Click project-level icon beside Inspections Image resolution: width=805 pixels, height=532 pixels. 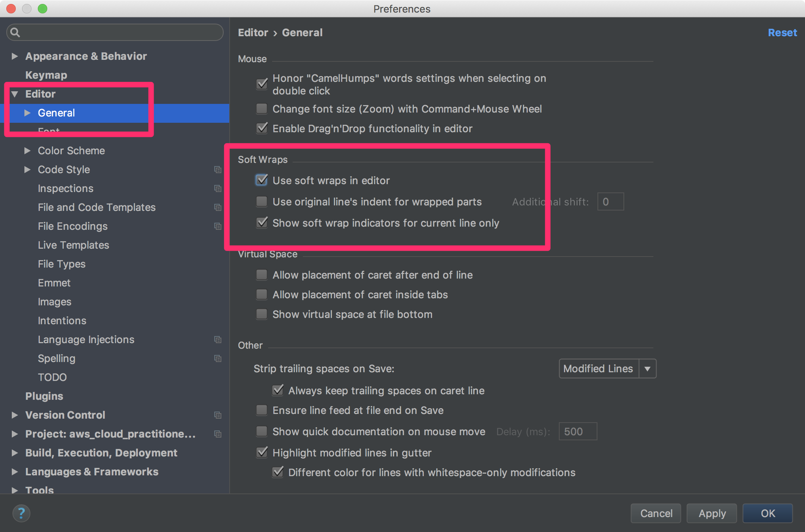point(217,188)
